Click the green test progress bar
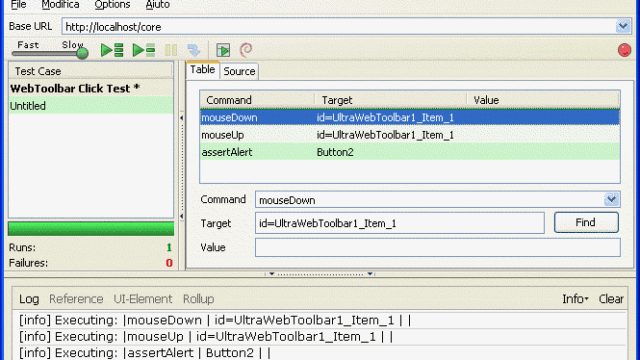 pyautogui.click(x=91, y=228)
